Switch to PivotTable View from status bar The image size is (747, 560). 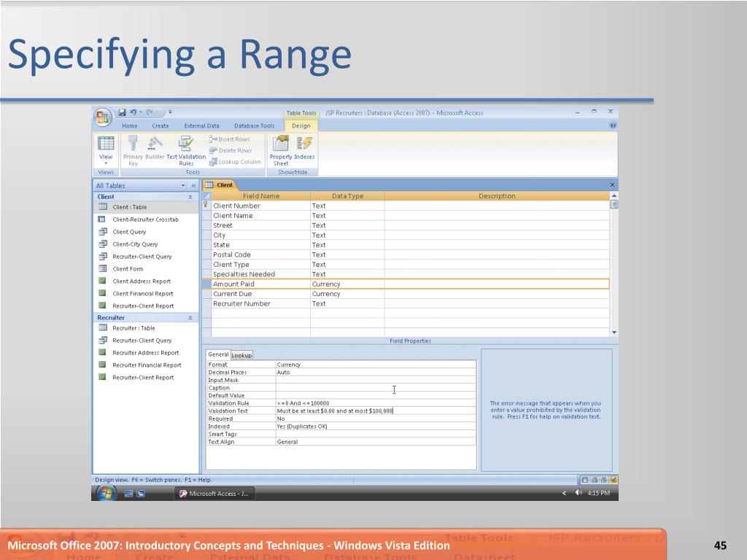coord(594,480)
